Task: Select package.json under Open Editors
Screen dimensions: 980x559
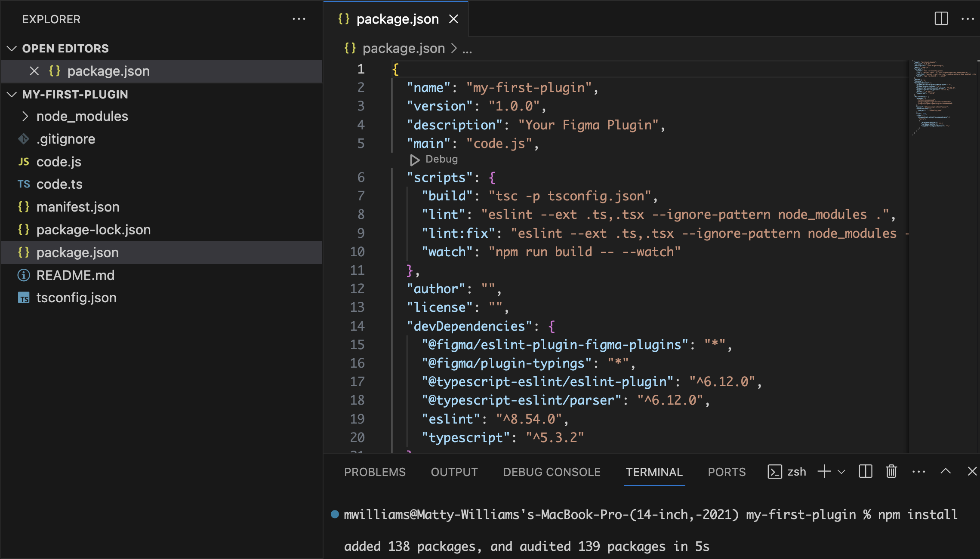Action: (x=162, y=71)
